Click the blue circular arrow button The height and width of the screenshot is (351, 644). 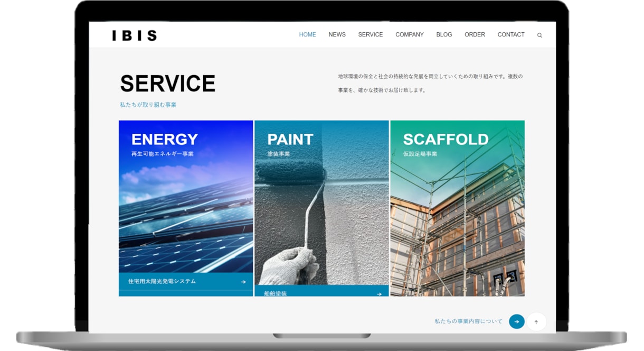point(517,321)
